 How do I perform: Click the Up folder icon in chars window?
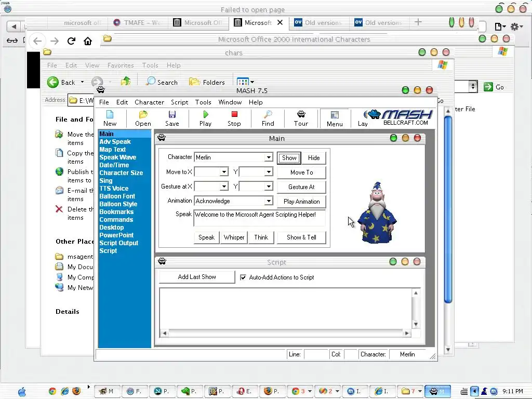pyautogui.click(x=126, y=82)
